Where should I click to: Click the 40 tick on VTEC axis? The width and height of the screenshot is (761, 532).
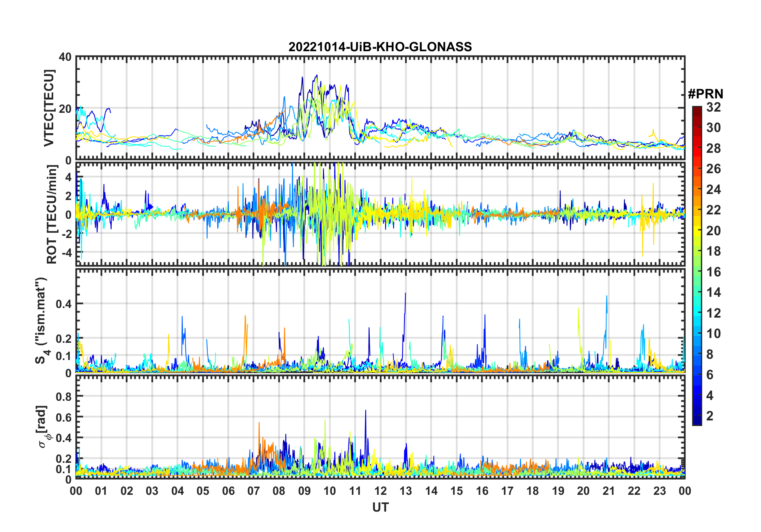[65, 57]
